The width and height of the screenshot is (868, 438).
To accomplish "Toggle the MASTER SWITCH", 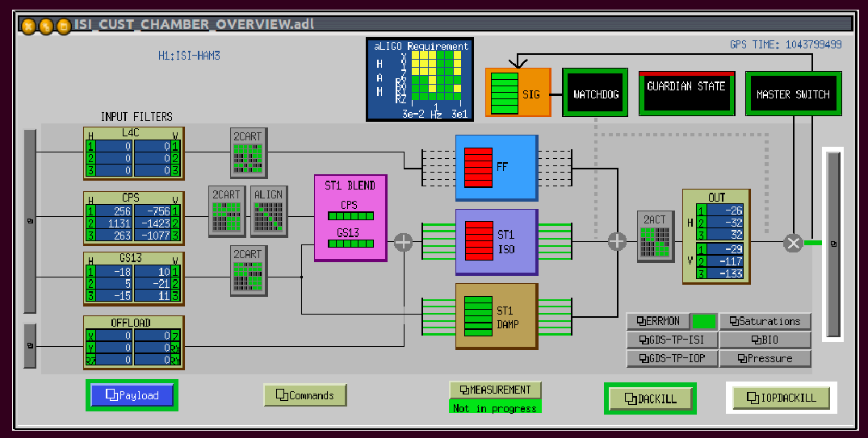I will [792, 94].
